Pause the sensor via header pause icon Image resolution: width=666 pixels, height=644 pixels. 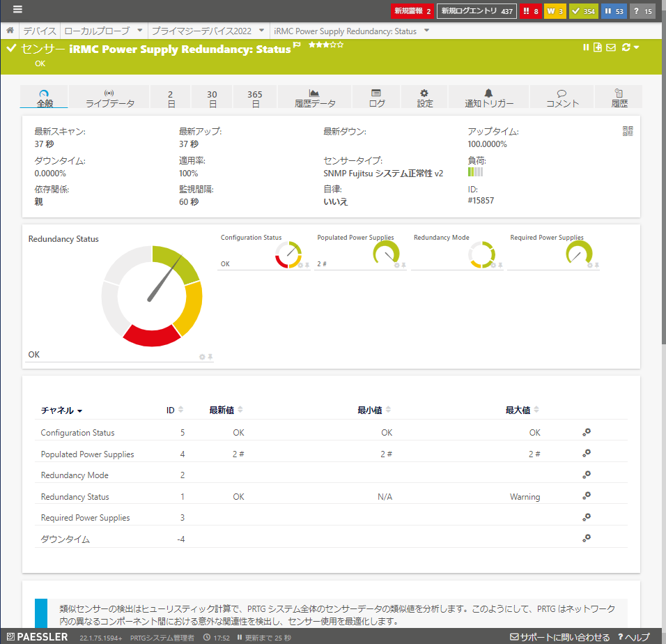[x=586, y=47]
